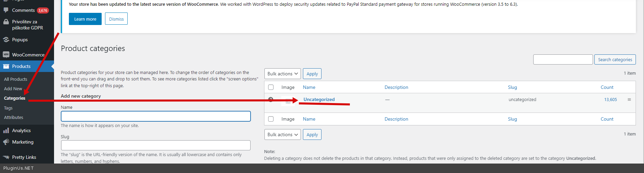Click the Popups sidebar icon
Screen dimensions: 644x173
click(6, 40)
